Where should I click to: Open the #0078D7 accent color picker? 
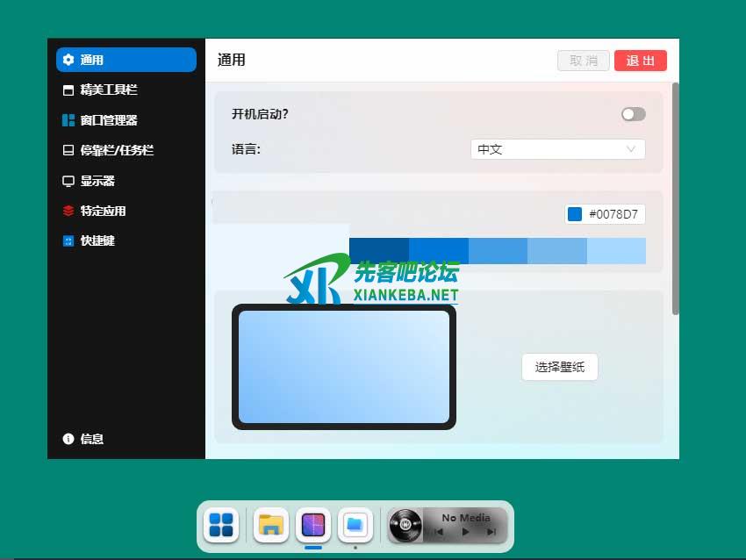pos(605,214)
